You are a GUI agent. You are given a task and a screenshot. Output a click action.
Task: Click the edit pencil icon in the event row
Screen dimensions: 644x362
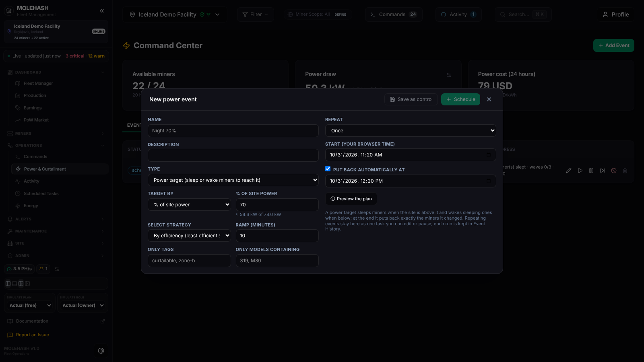(x=569, y=171)
